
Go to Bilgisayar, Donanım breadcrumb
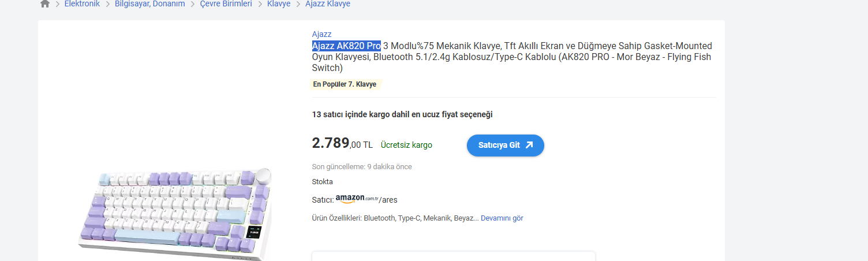click(x=149, y=4)
